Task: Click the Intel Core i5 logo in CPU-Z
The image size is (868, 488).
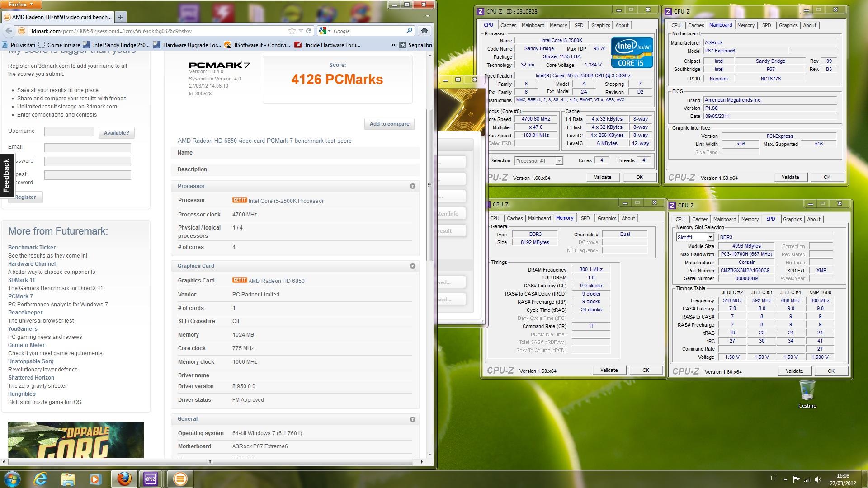Action: click(632, 52)
